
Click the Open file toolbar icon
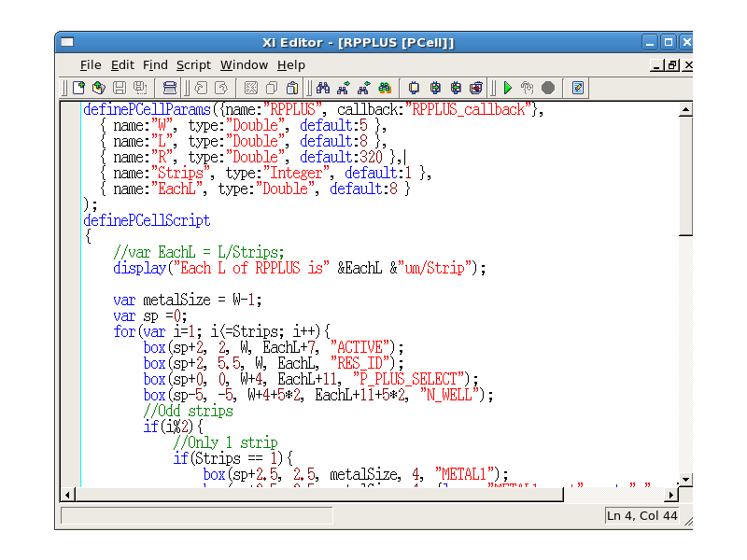coord(100,88)
